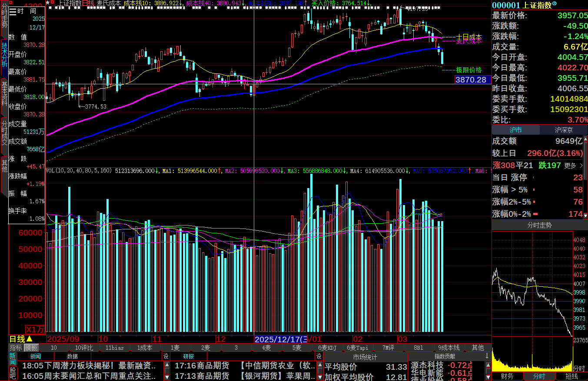Click the 设 settings icon beside 研报 panel
The height and width of the screenshot is (381, 588).
[319, 356]
